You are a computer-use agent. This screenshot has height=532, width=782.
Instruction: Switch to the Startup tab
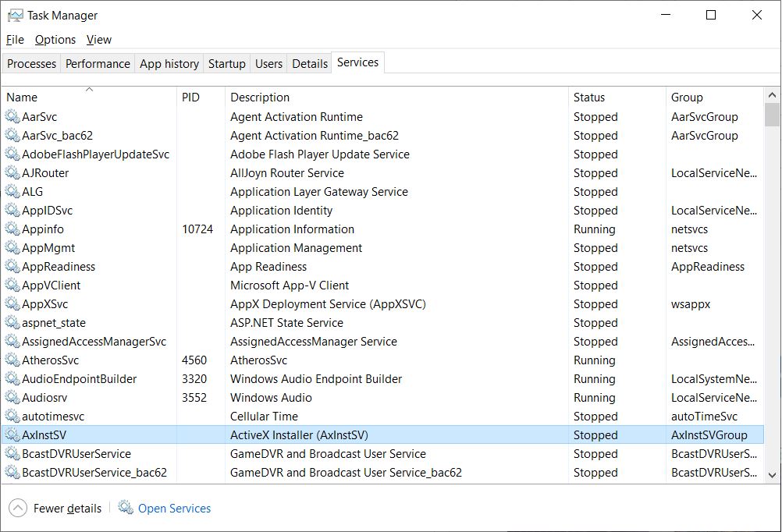[x=227, y=64]
